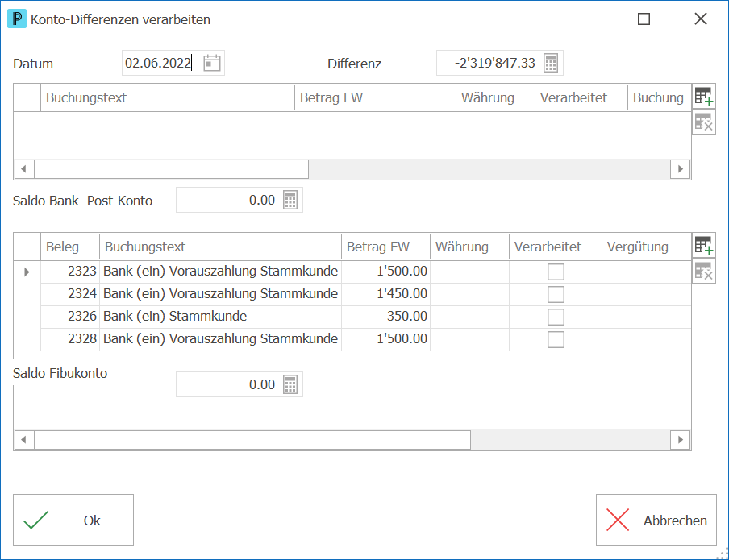Cancel using the Abbrechen button
Viewport: 729px width, 560px height.
pos(656,520)
